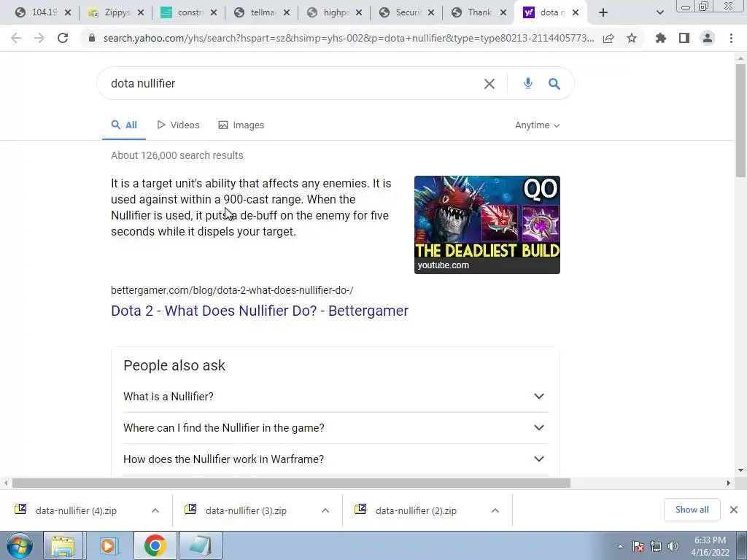Toggle the side panel icon
Viewport: 747px width, 560px height.
pyautogui.click(x=684, y=38)
